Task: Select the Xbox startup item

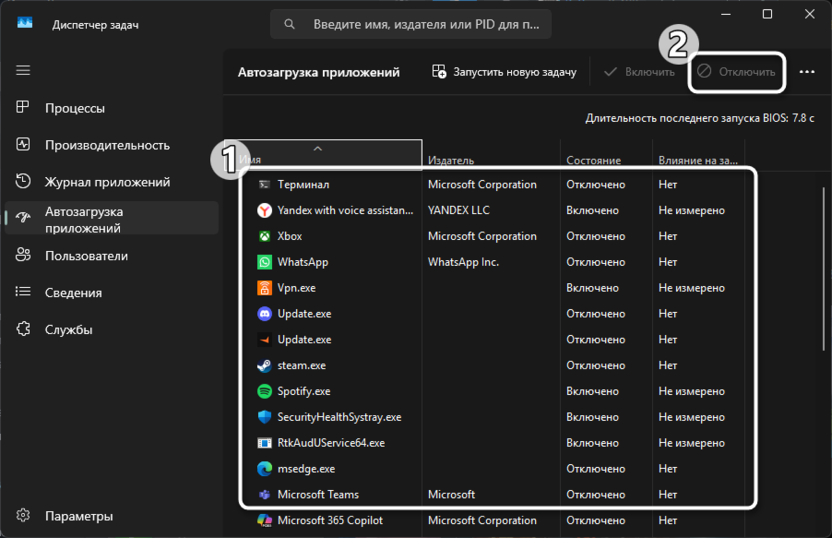Action: 289,236
